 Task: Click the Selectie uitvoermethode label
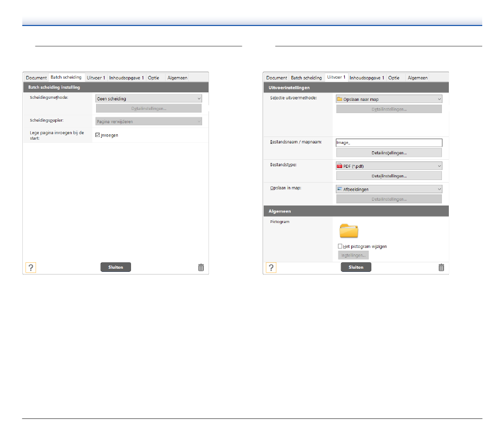coord(293,98)
